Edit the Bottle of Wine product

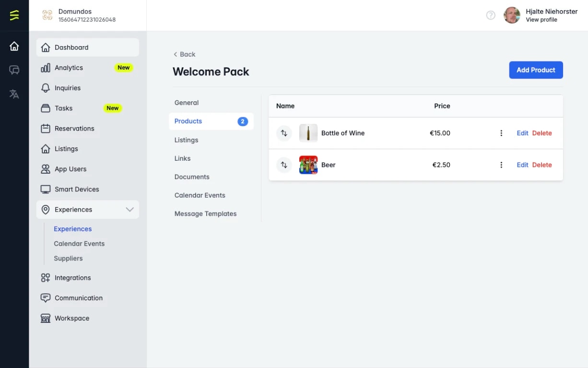pyautogui.click(x=522, y=133)
